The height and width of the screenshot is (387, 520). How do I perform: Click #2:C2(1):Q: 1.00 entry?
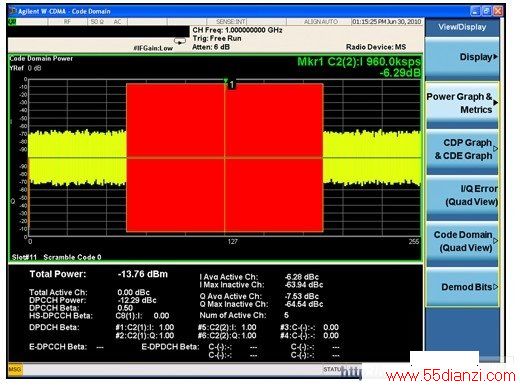145,335
